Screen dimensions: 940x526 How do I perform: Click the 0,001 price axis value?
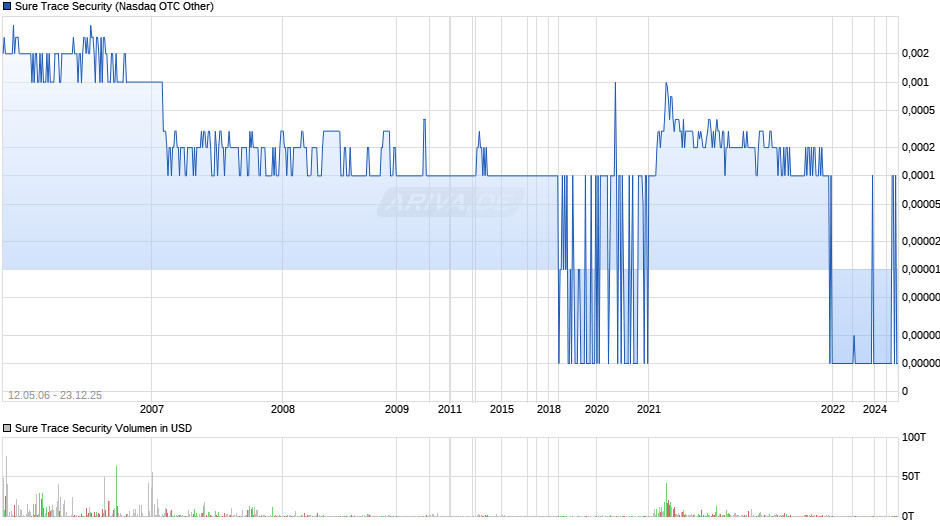click(x=915, y=82)
